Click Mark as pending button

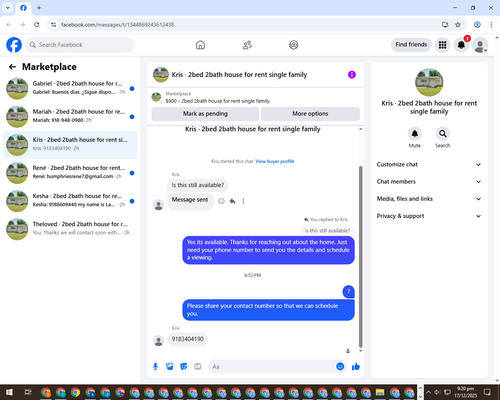[x=205, y=114]
